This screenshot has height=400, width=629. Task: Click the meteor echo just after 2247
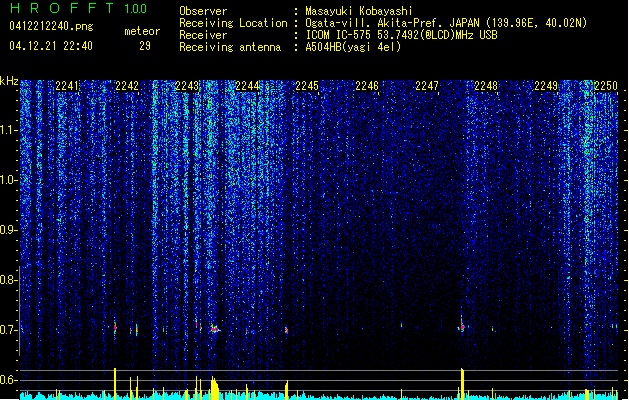click(x=462, y=325)
